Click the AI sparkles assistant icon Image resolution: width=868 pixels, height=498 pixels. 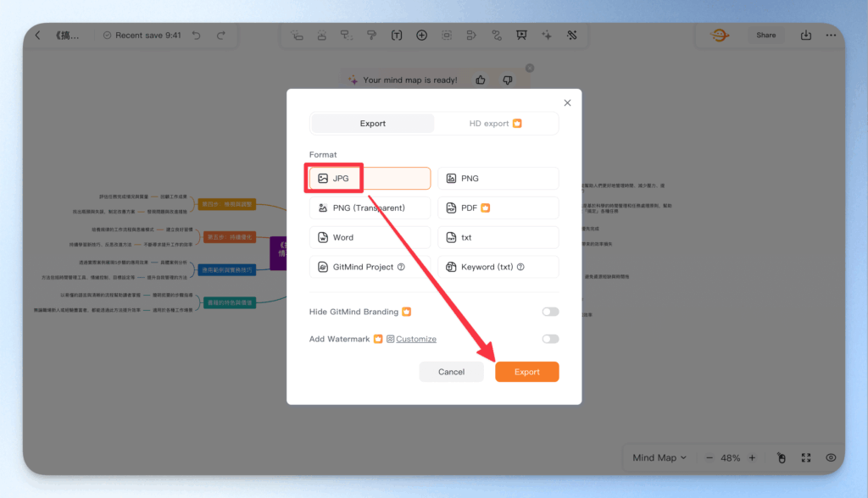(547, 35)
